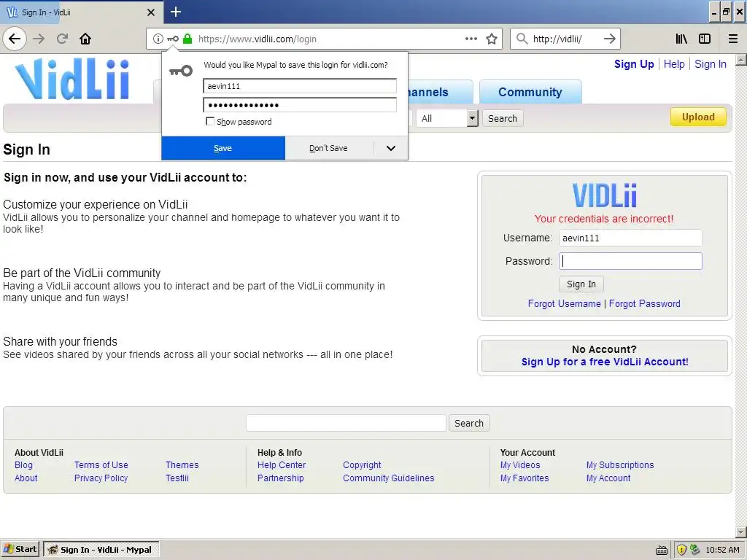Click Don't Save button

coord(329,148)
